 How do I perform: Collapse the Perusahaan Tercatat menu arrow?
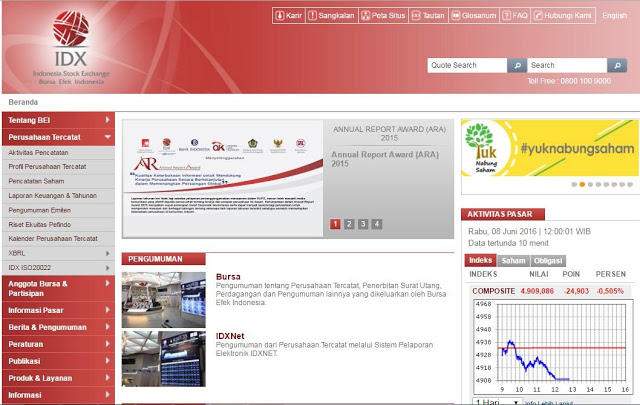pyautogui.click(x=108, y=137)
